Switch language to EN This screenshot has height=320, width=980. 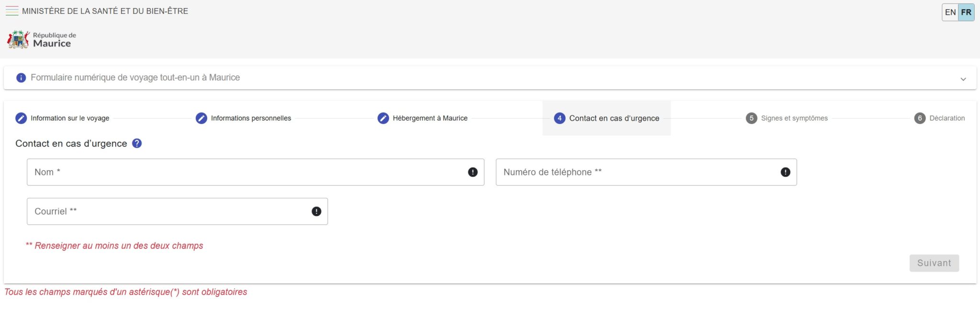click(950, 12)
